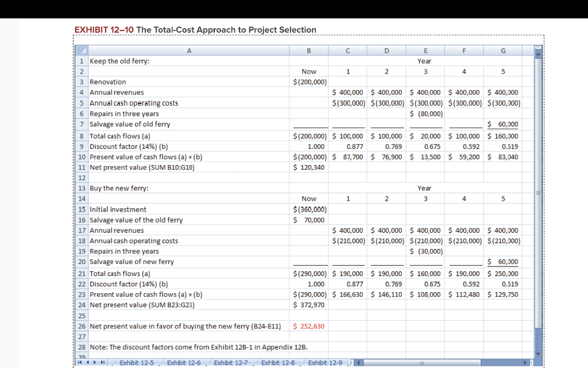Select column header E labeled Year

tap(425, 51)
